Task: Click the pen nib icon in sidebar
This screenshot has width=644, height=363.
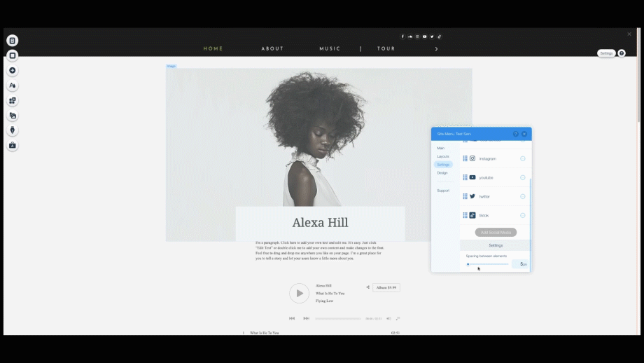Action: tap(13, 130)
